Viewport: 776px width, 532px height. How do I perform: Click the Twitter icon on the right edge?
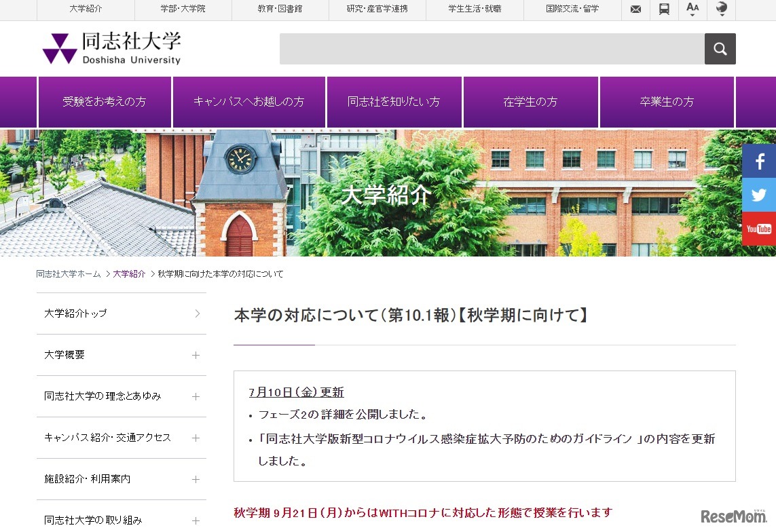tap(758, 195)
